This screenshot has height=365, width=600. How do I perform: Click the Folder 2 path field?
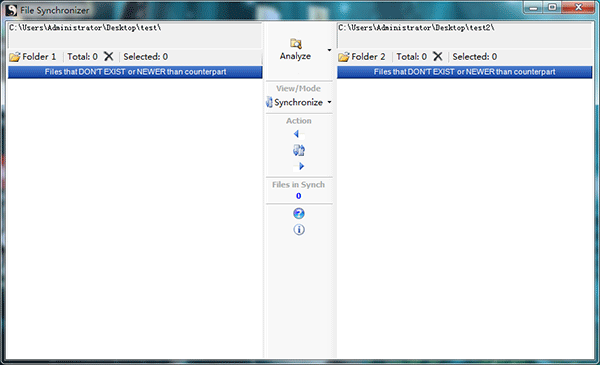pyautogui.click(x=465, y=35)
